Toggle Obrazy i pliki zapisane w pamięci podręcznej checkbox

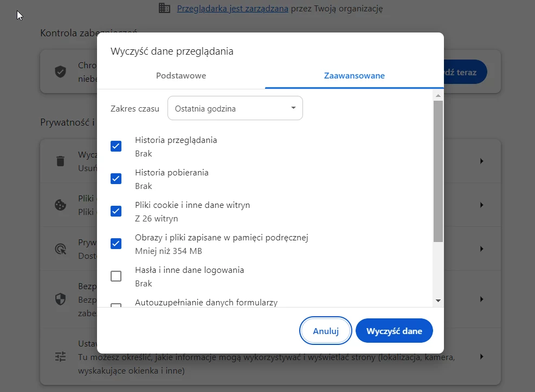[x=116, y=244]
